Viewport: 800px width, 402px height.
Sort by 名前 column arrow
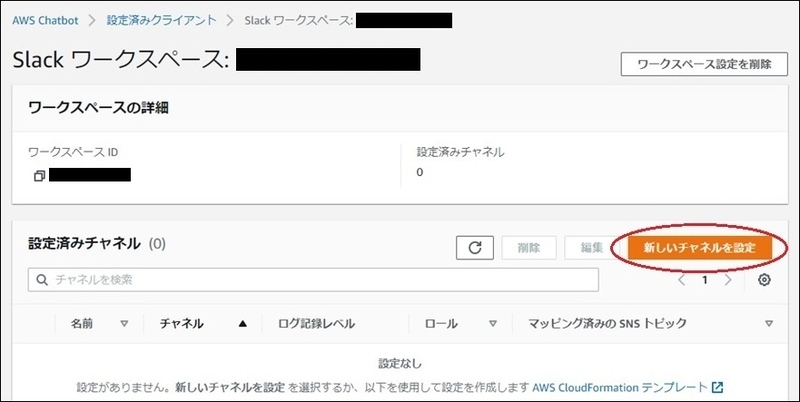(x=124, y=323)
